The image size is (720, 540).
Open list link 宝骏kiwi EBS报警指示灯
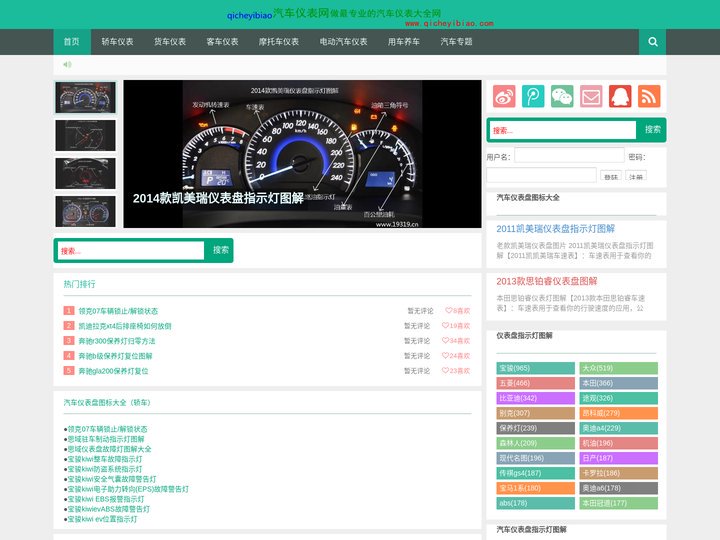click(106, 499)
